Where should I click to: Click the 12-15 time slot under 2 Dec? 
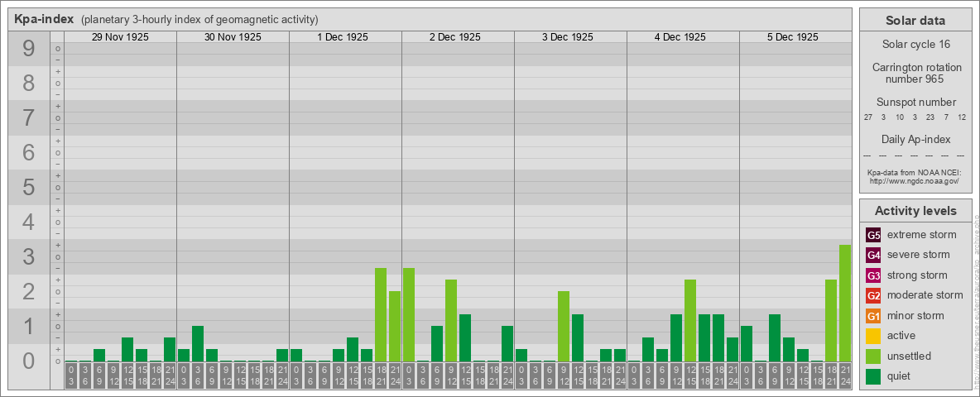pyautogui.click(x=465, y=376)
